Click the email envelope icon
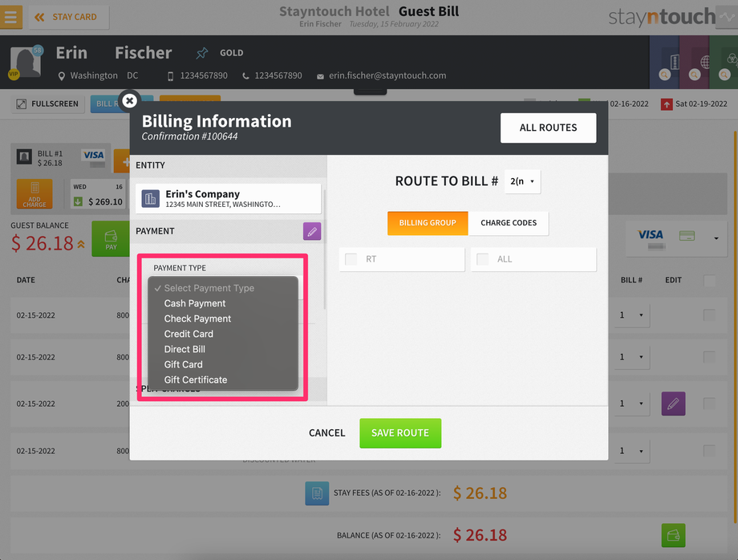Screen dimensions: 738x560 pos(320,77)
